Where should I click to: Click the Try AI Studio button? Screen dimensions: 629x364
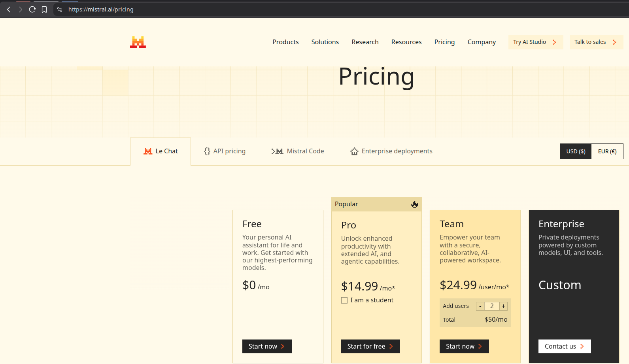tap(536, 42)
